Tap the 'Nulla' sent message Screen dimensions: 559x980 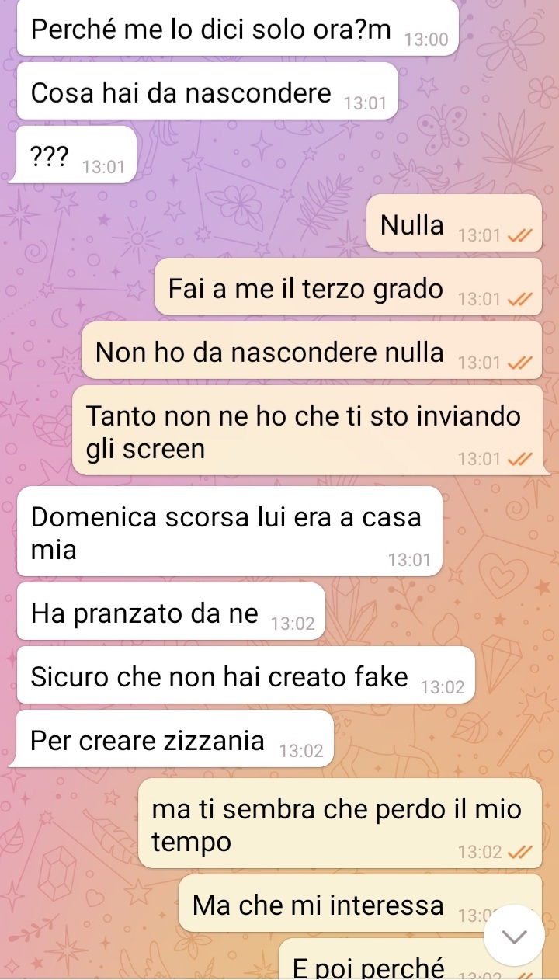pos(454,223)
